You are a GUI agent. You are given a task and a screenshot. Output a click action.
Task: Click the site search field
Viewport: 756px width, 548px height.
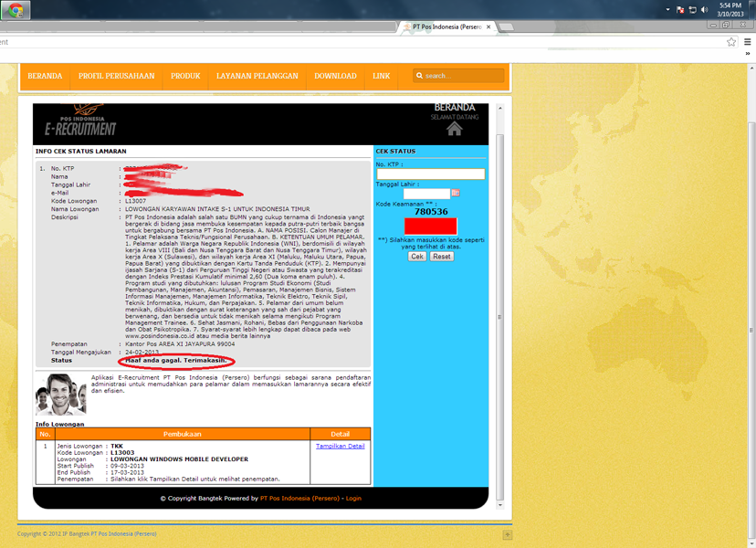(458, 76)
